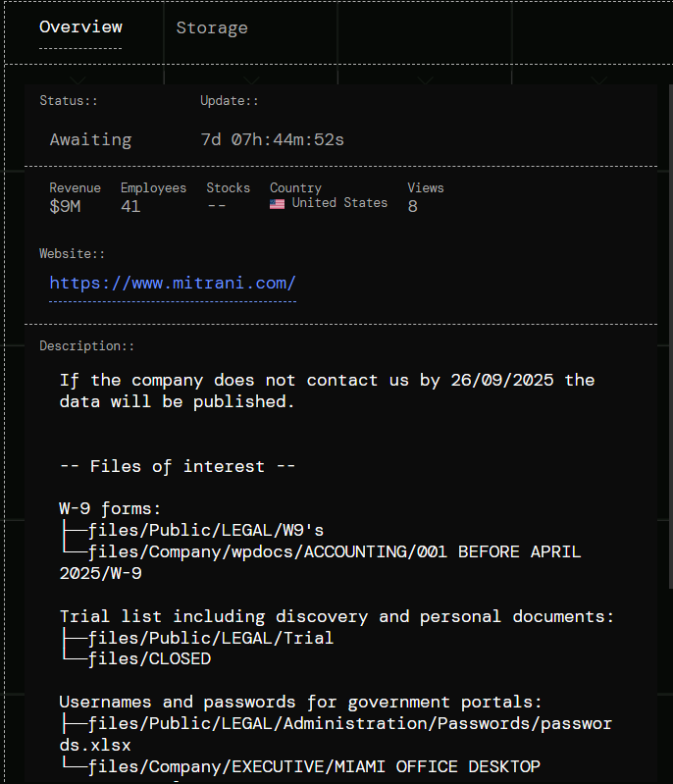The height and width of the screenshot is (784, 673).
Task: Click the United States country text
Action: coord(339,203)
